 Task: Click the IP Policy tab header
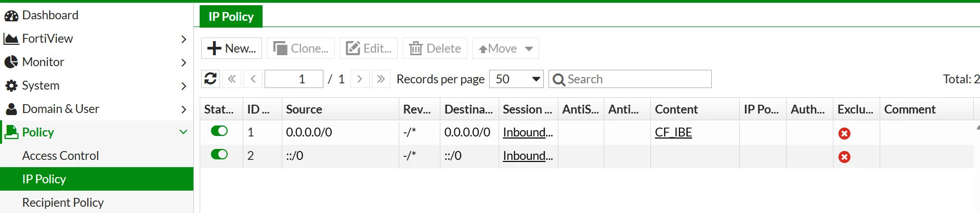pyautogui.click(x=231, y=17)
